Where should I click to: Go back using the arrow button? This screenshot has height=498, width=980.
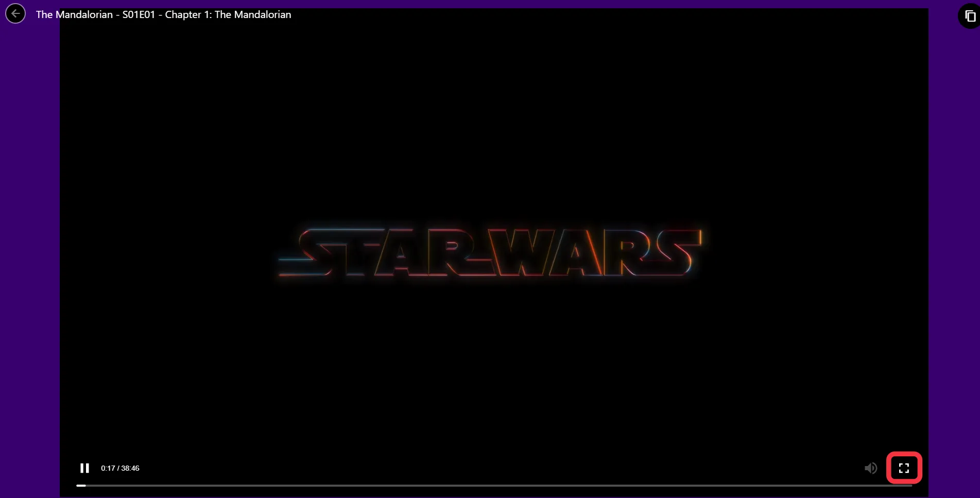coord(15,14)
